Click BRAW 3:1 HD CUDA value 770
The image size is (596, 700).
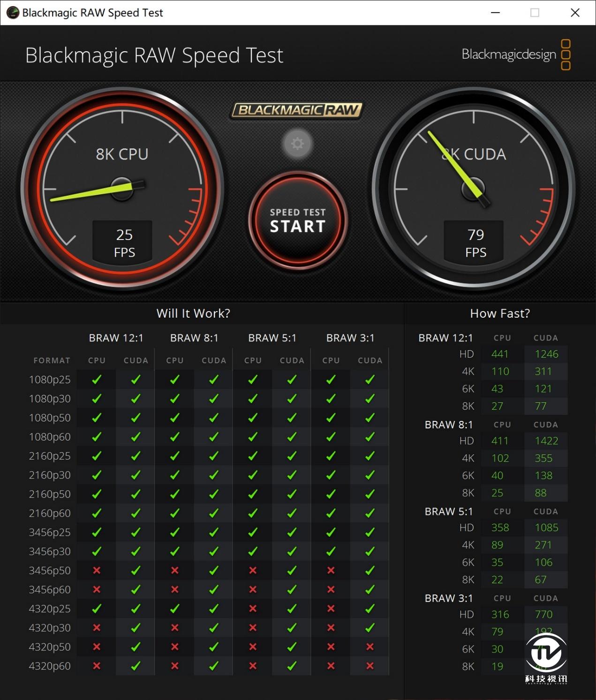click(x=543, y=615)
